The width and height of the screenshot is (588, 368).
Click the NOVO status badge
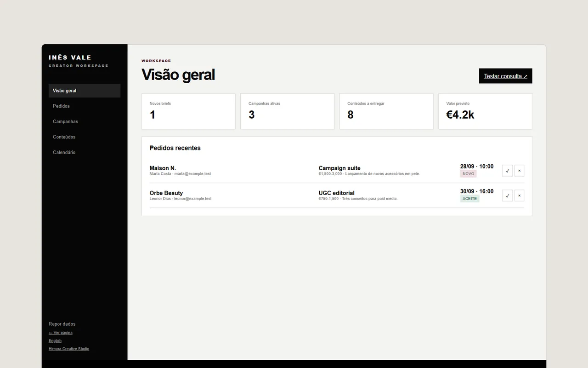(469, 174)
